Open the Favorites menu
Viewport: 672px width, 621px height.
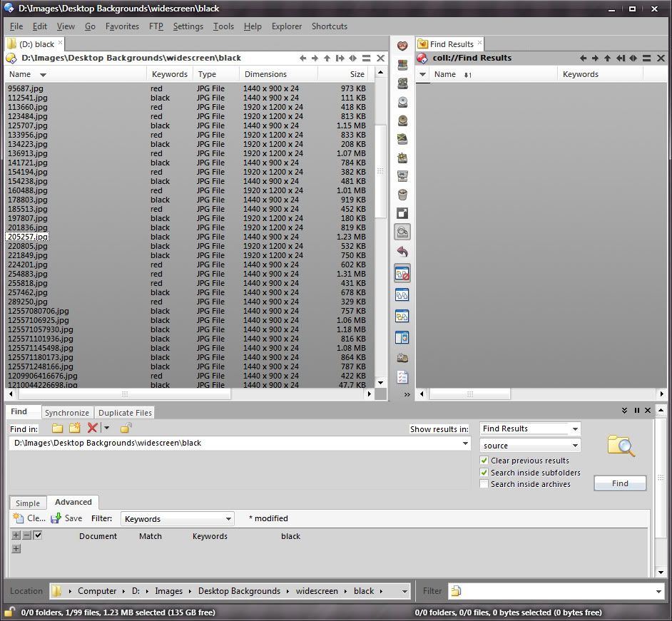coord(122,26)
